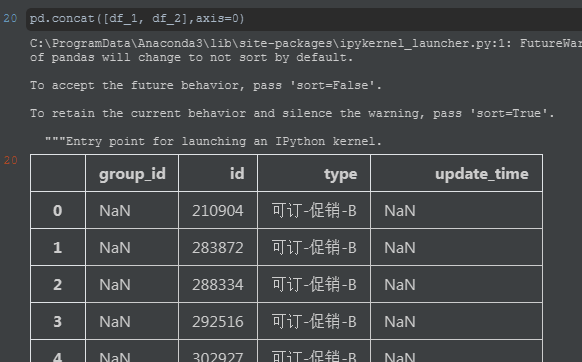582x362 pixels.
Task: Click the type column header
Action: point(340,174)
